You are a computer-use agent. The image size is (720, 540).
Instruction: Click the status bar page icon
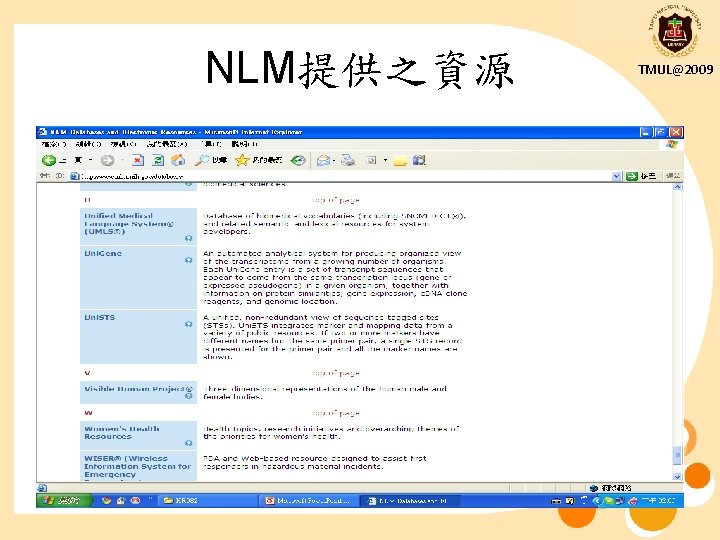coord(42,488)
